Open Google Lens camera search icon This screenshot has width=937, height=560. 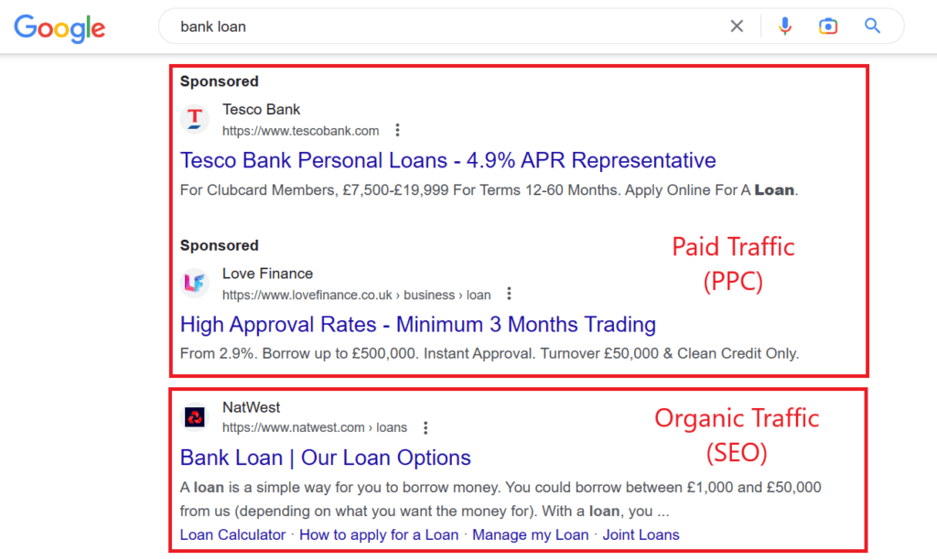coord(827,27)
